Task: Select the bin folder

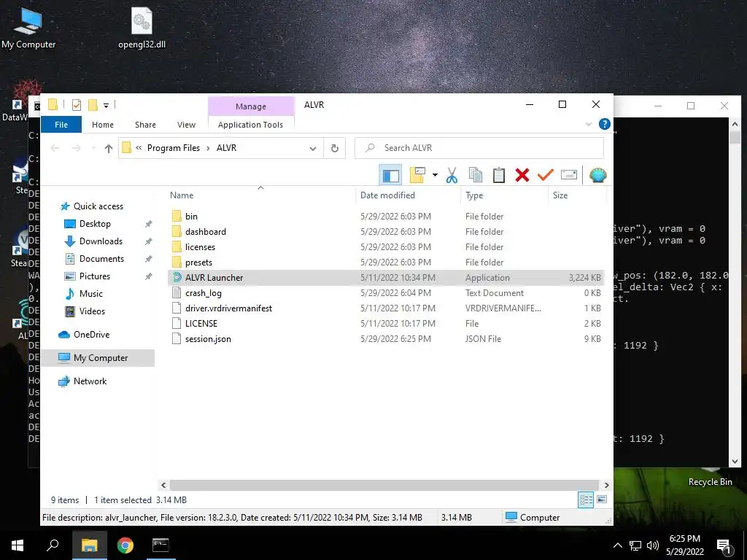Action: coord(386,216)
